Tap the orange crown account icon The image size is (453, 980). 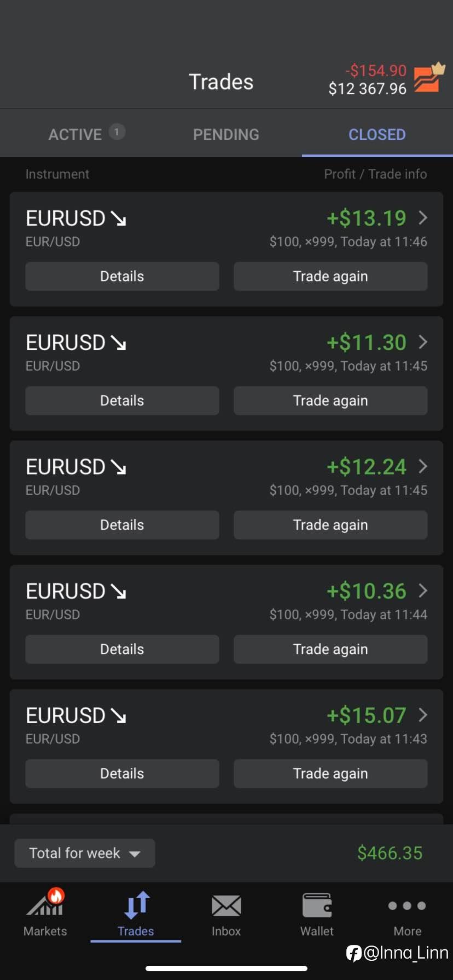[x=429, y=78]
